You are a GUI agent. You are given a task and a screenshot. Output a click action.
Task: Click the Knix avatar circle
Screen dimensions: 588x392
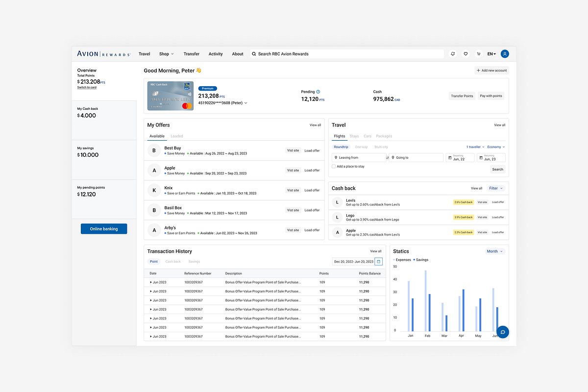tap(154, 190)
